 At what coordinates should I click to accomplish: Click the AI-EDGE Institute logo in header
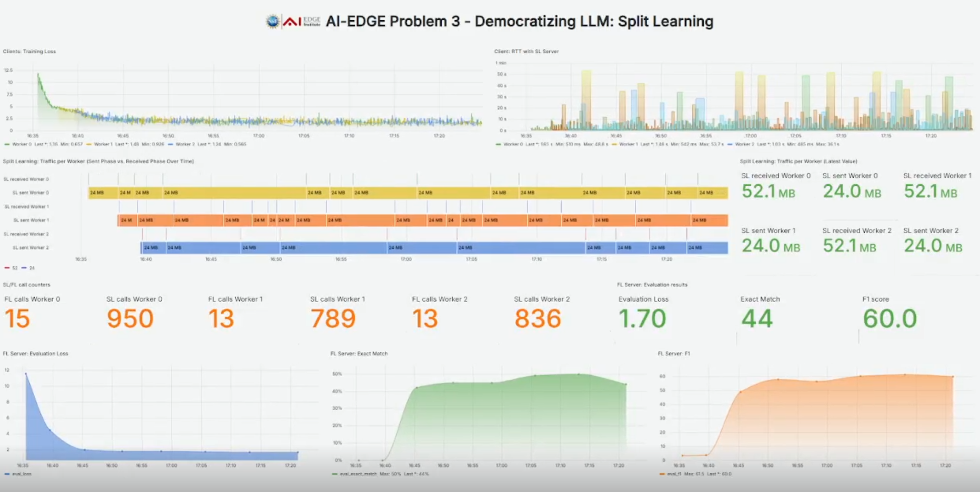coord(302,22)
